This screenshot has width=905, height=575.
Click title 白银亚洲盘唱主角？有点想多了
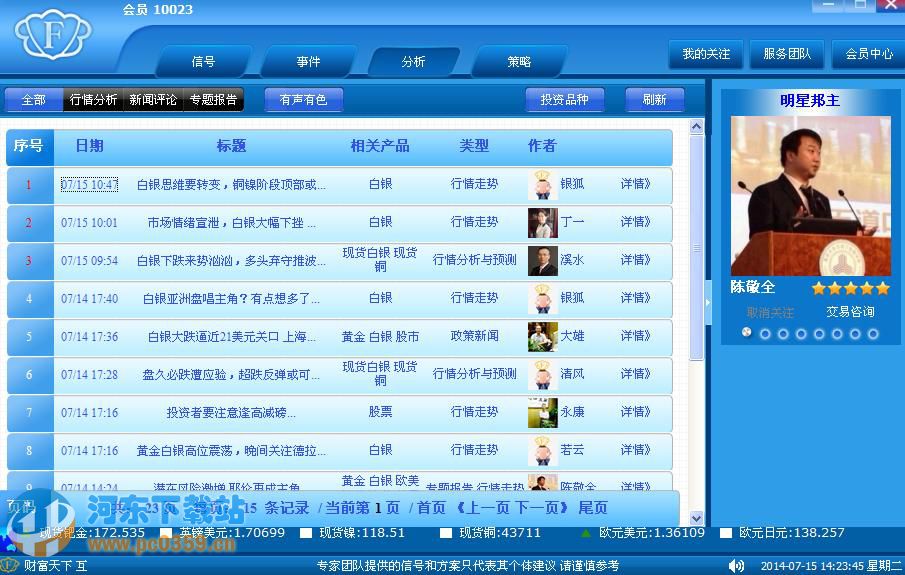click(x=231, y=299)
